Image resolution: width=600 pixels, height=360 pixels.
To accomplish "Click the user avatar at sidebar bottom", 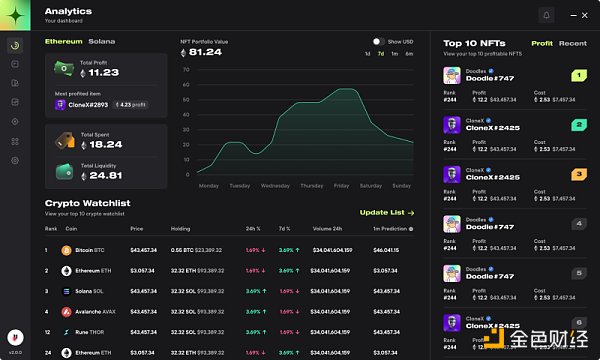I will pyautogui.click(x=15, y=337).
